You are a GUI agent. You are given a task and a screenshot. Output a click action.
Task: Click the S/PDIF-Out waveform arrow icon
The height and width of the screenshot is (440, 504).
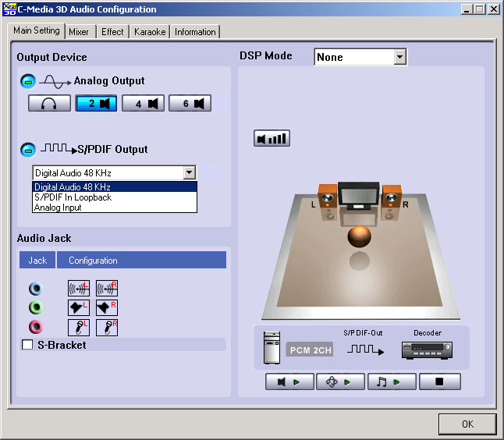pos(365,350)
